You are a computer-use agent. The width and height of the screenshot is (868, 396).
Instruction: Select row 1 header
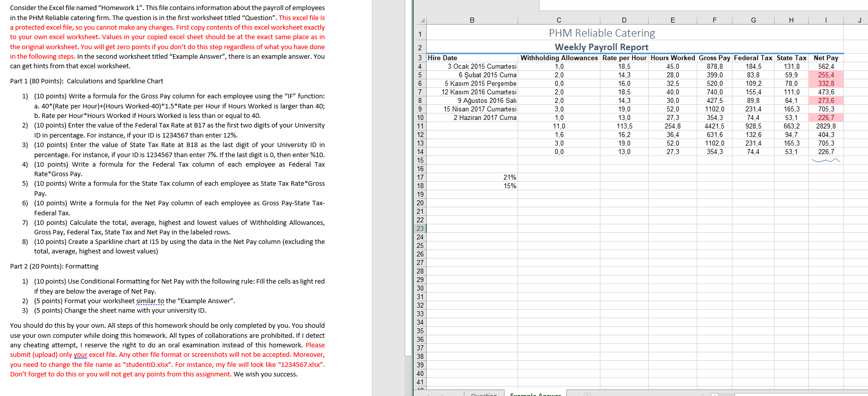[420, 34]
